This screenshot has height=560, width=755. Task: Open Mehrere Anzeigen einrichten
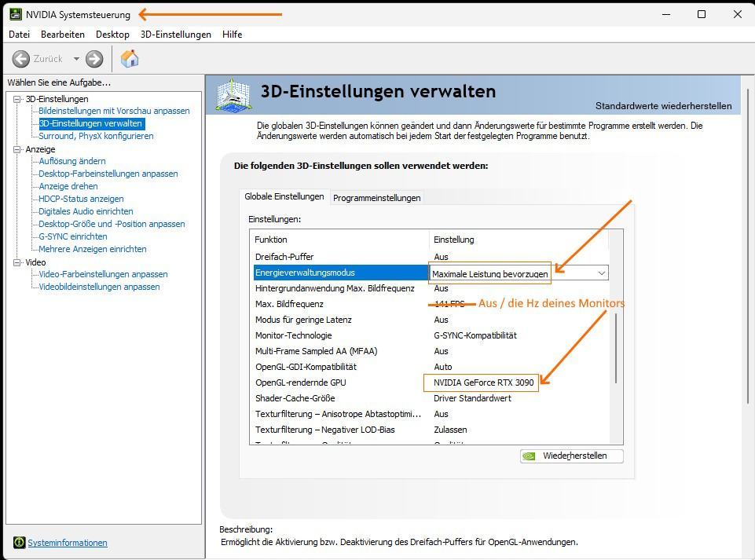pos(93,248)
